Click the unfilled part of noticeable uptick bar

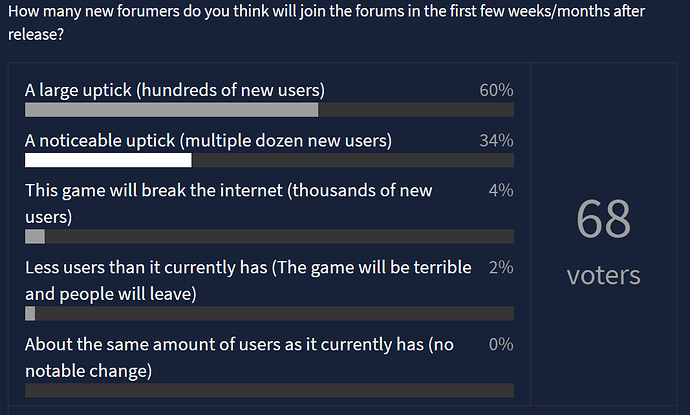click(x=353, y=160)
